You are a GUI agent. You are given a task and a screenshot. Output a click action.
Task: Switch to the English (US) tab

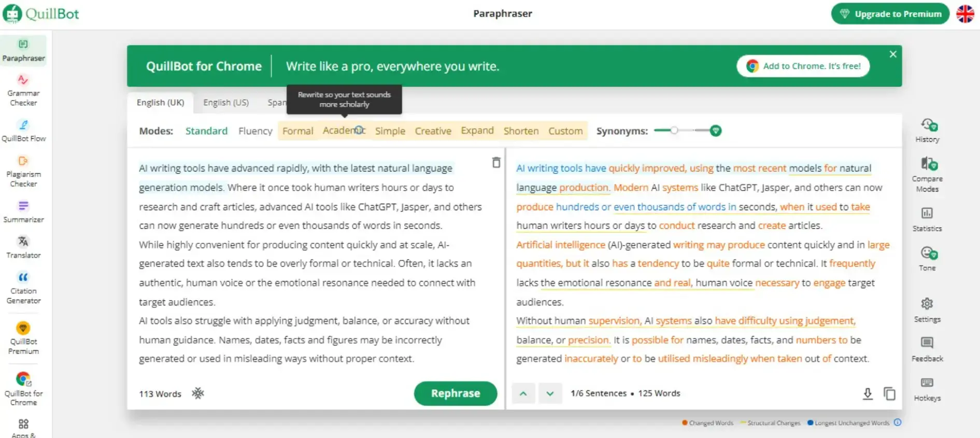tap(226, 103)
